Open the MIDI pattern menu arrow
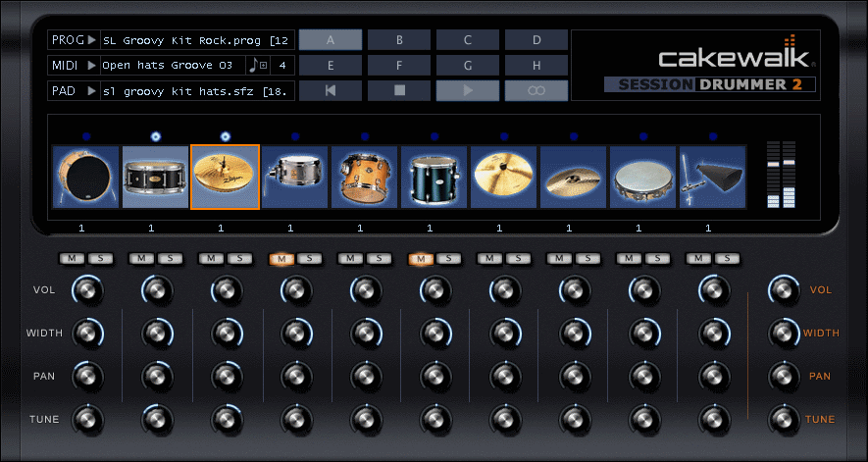868x462 pixels. 91,66
